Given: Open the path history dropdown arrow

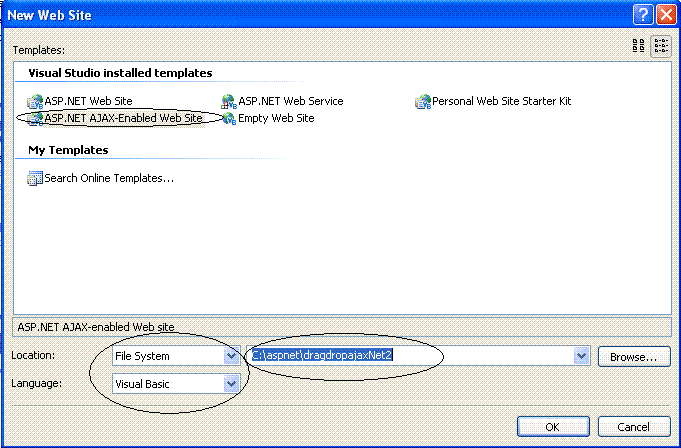Looking at the screenshot, I should pos(581,356).
